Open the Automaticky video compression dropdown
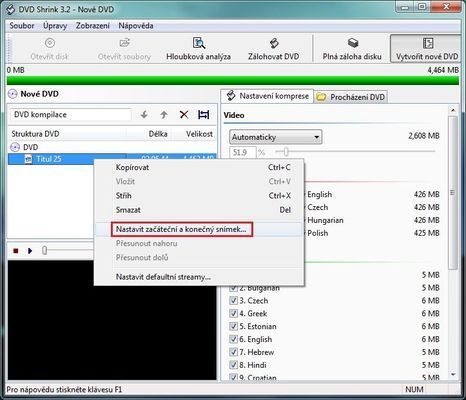 tap(275, 137)
